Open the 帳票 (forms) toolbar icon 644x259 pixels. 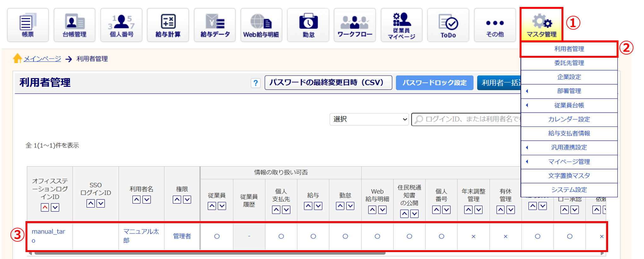pos(28,25)
